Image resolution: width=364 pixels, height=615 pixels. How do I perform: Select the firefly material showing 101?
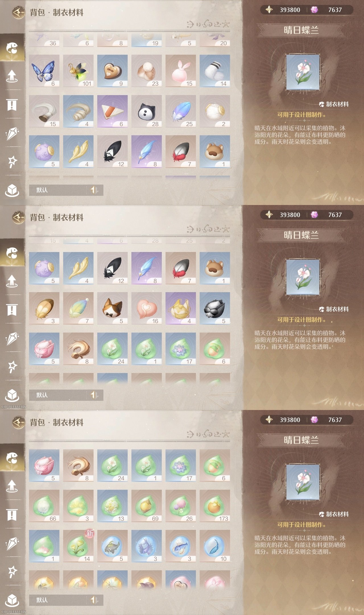[78, 71]
